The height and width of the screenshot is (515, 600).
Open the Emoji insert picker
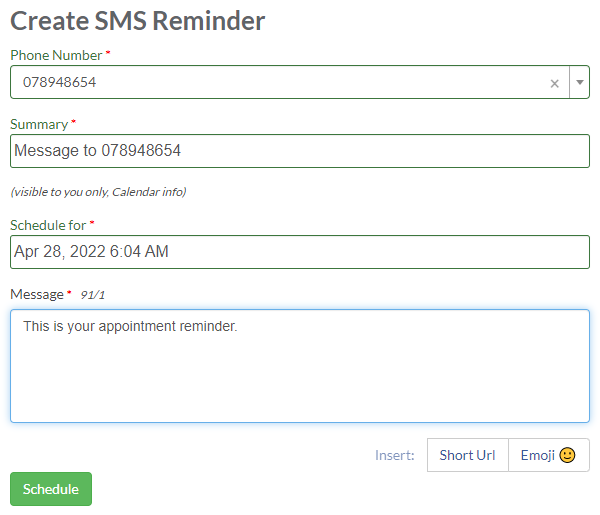click(549, 455)
